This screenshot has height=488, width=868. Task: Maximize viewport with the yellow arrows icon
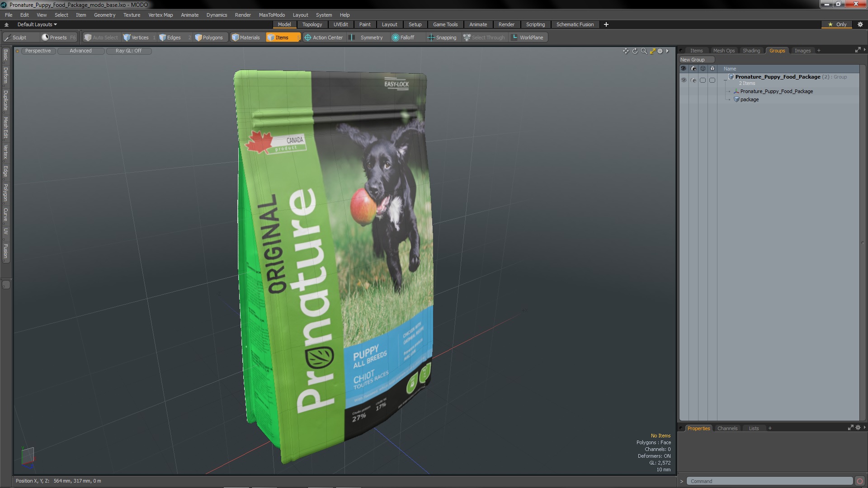(652, 51)
